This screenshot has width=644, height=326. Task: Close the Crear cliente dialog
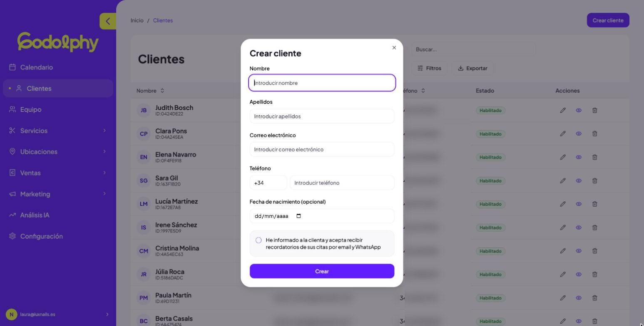click(x=394, y=48)
